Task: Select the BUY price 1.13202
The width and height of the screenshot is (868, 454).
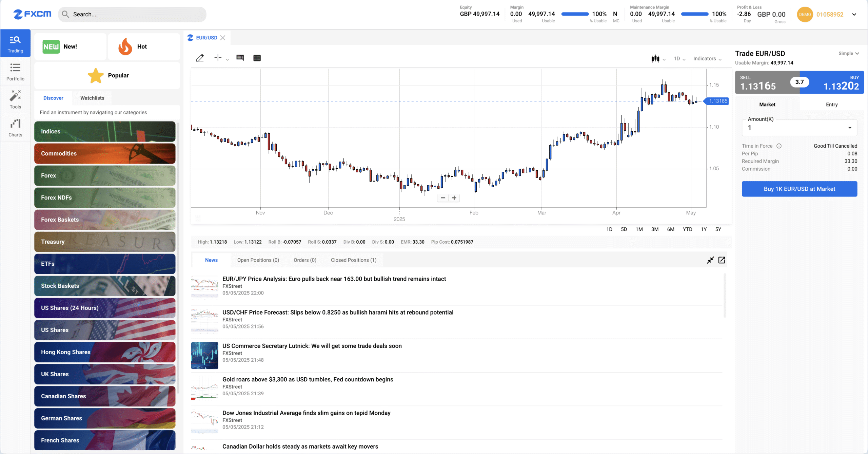Action: point(832,82)
